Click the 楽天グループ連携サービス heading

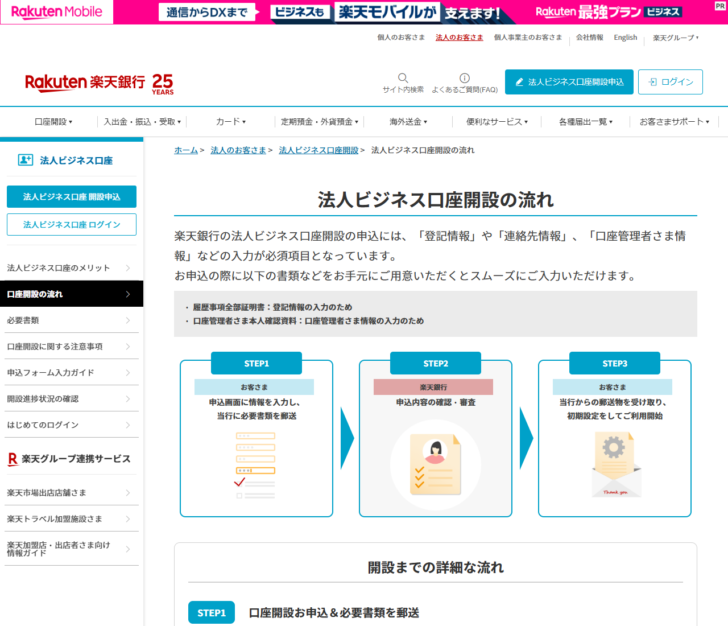(76, 459)
